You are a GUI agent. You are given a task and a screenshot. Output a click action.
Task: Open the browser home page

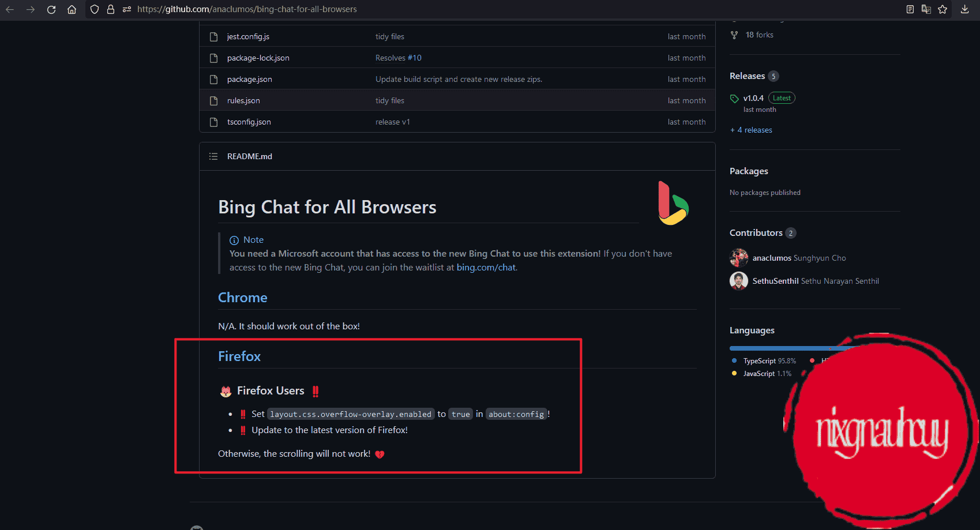point(72,9)
